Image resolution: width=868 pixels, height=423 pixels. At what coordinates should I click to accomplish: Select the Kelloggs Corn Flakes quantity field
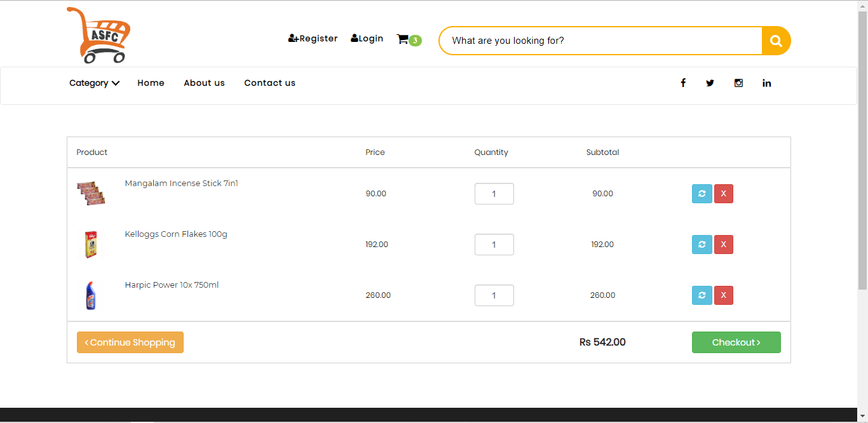point(494,245)
